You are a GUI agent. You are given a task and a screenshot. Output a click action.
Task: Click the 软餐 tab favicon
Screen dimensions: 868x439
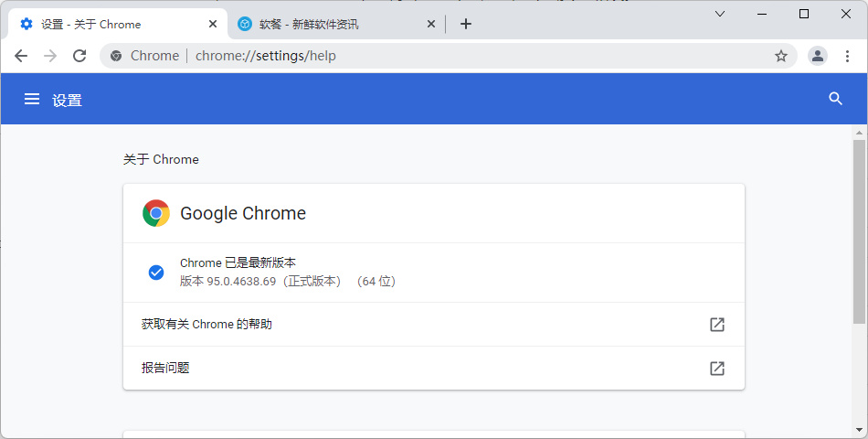[x=245, y=24]
